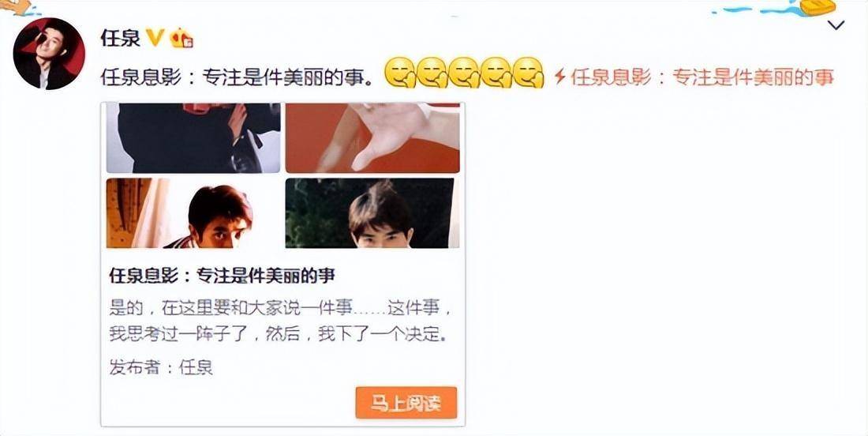Open the bottom-right dark-background portrait thumbnail
Screen dimensions: 868x436
tap(372, 212)
